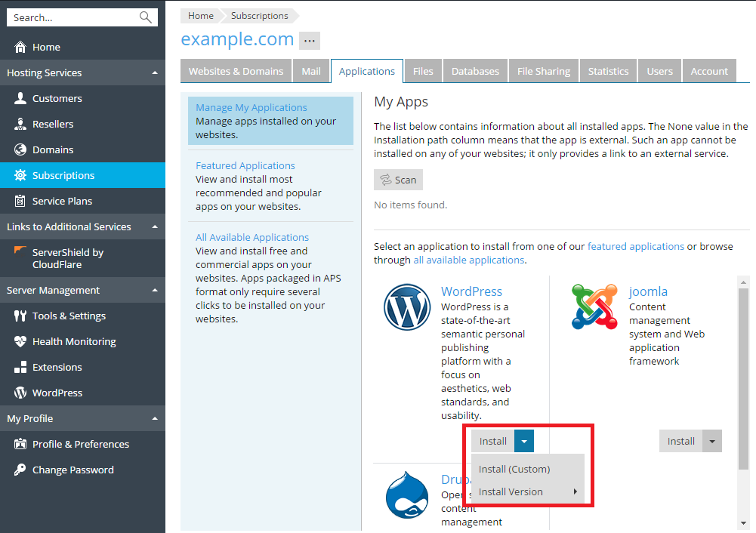Click the Extensions blocks icon
Screen dimensions: 756x533
coord(20,367)
